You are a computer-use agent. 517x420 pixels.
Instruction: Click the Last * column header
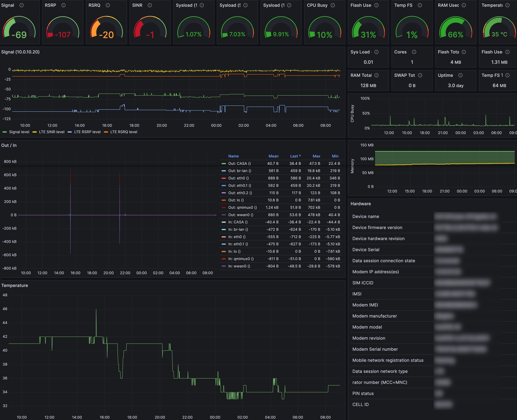[295, 156]
